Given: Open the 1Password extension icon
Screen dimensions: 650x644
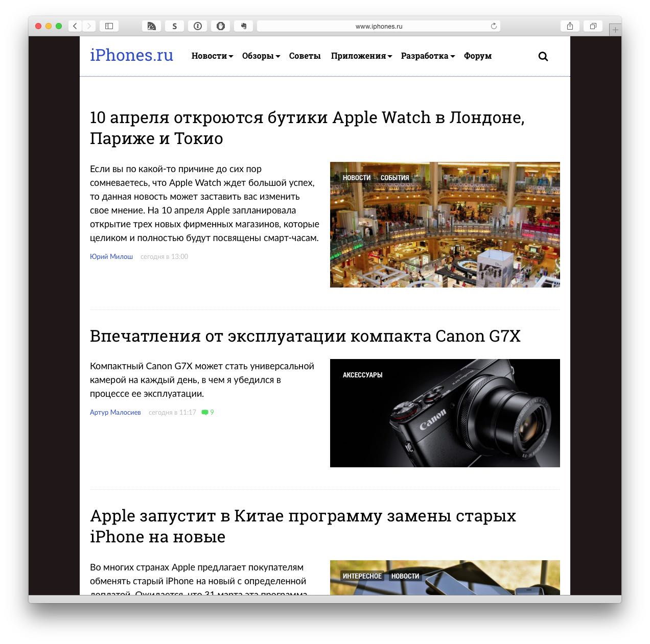Looking at the screenshot, I should pyautogui.click(x=198, y=26).
